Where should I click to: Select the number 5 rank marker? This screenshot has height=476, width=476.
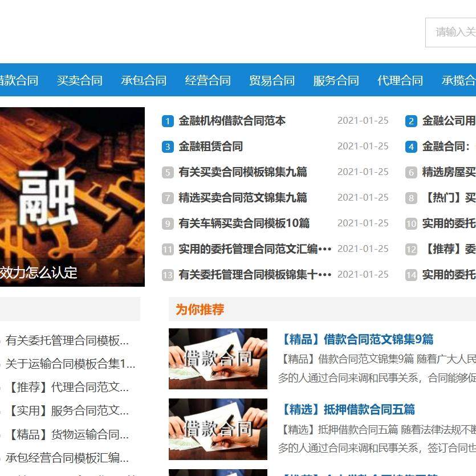167,172
